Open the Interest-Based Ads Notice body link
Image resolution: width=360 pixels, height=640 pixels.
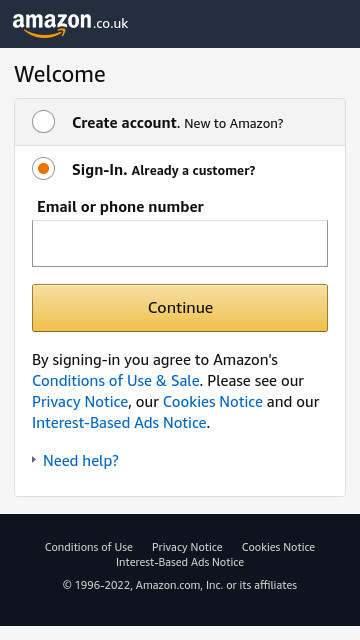click(x=119, y=423)
